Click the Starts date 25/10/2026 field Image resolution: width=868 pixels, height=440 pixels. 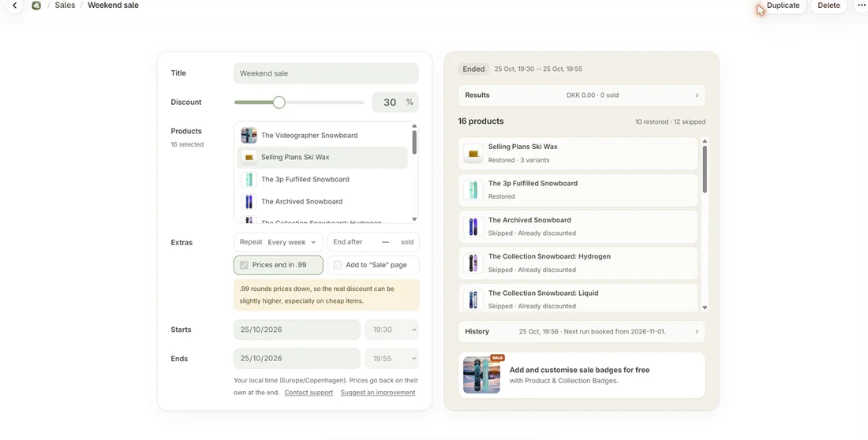tap(297, 330)
